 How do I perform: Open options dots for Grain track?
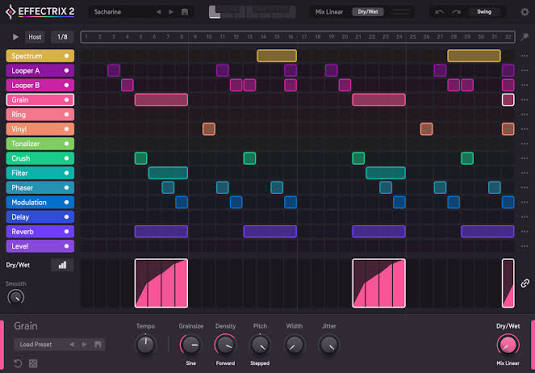[x=524, y=100]
